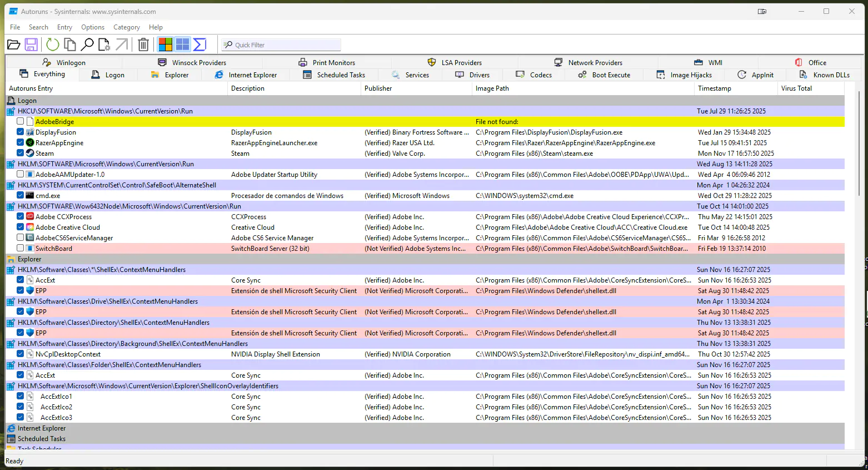Click the Jump to Entry arrow icon
868x470 pixels.
pyautogui.click(x=122, y=45)
